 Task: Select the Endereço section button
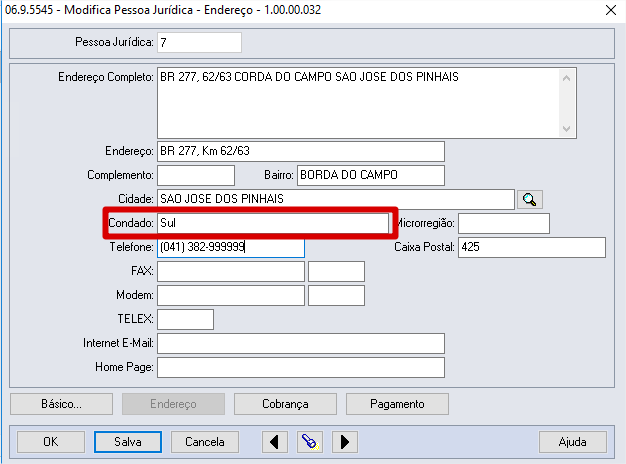click(x=173, y=404)
